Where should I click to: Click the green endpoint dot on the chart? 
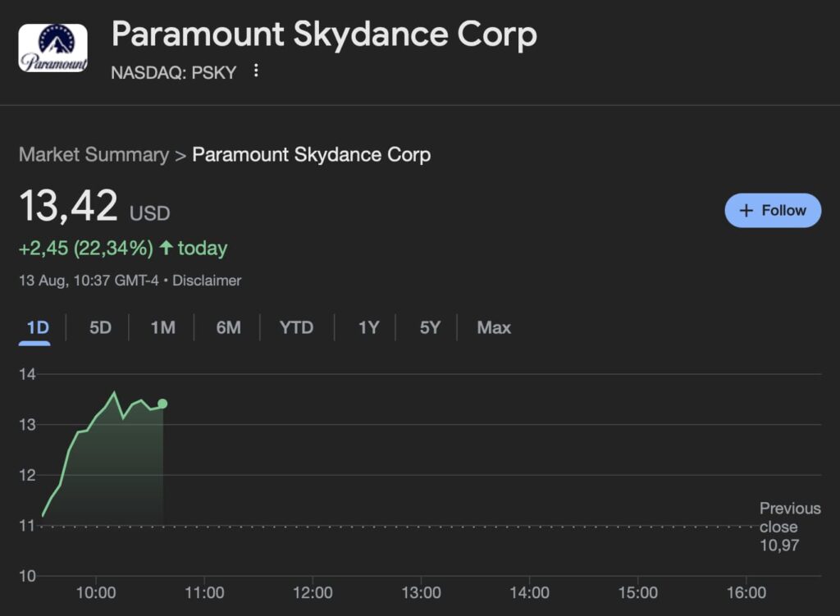coord(162,404)
